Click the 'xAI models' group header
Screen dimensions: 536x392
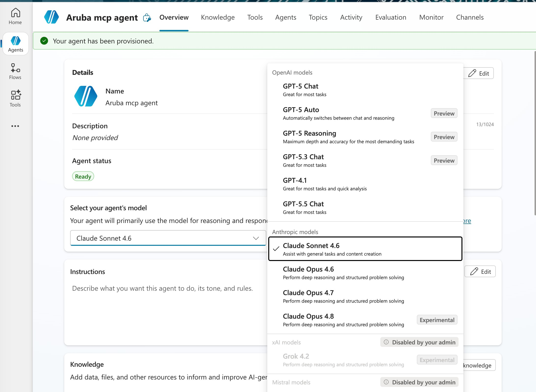click(286, 342)
